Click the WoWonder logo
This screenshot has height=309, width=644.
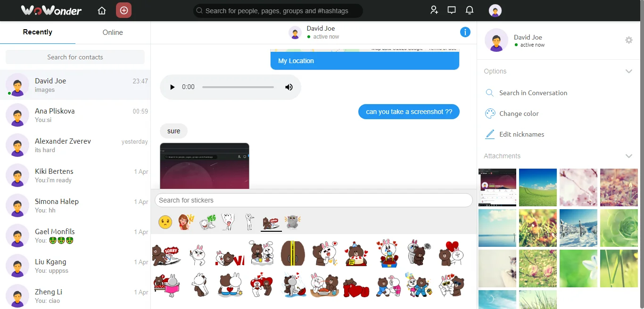[51, 10]
